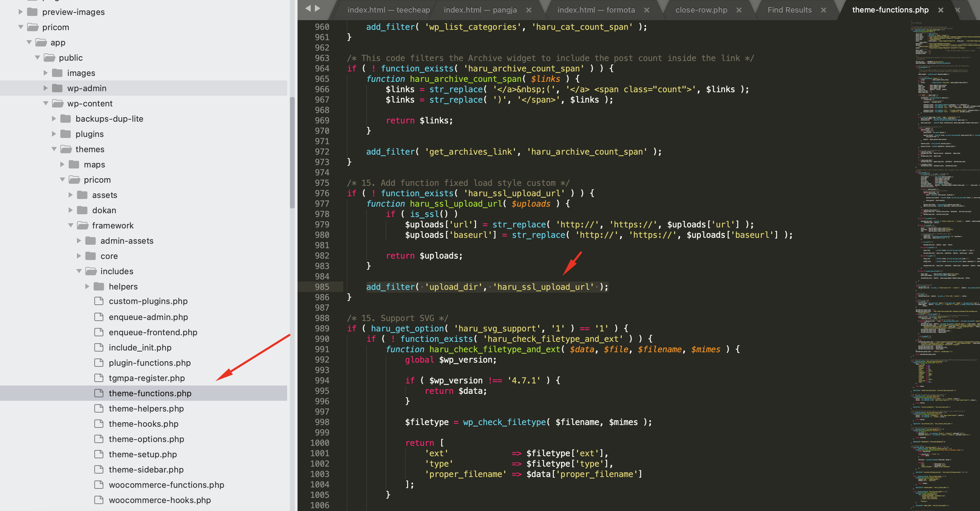Click the sidebar vertical scrollbar

pyautogui.click(x=292, y=152)
